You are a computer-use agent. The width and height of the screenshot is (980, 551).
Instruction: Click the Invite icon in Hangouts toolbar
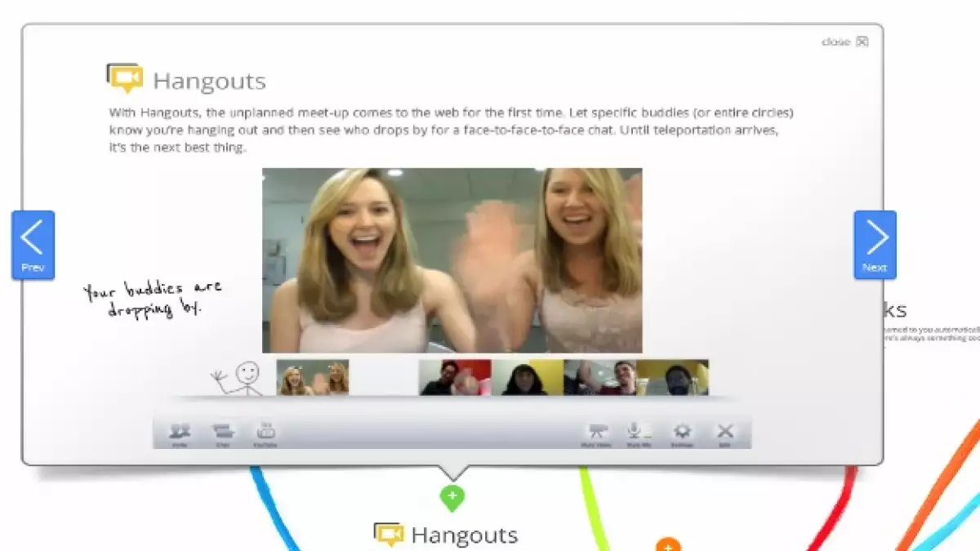[180, 432]
